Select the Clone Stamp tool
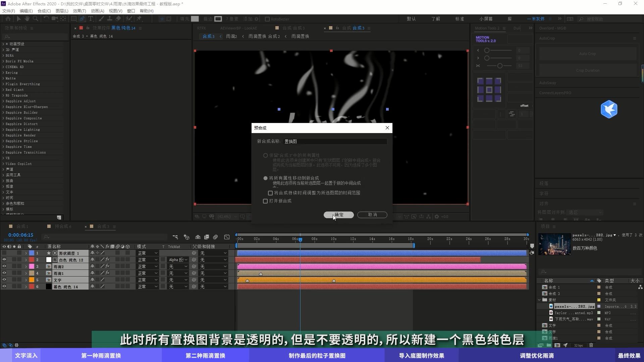 click(110, 19)
